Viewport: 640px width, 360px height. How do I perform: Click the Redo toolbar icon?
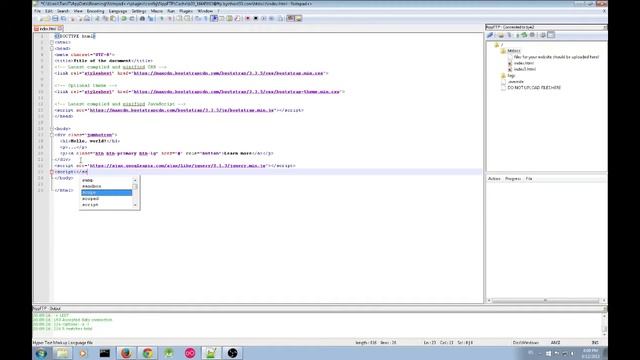pos(132,18)
